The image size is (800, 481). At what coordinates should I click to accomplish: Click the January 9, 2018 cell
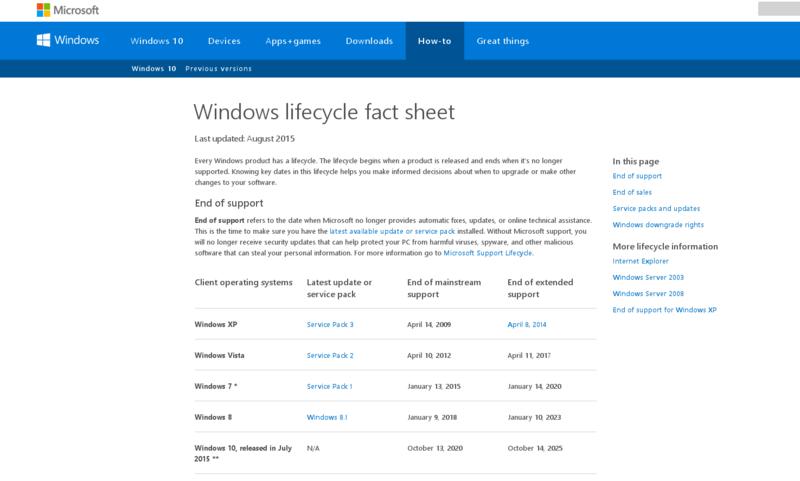[432, 417]
